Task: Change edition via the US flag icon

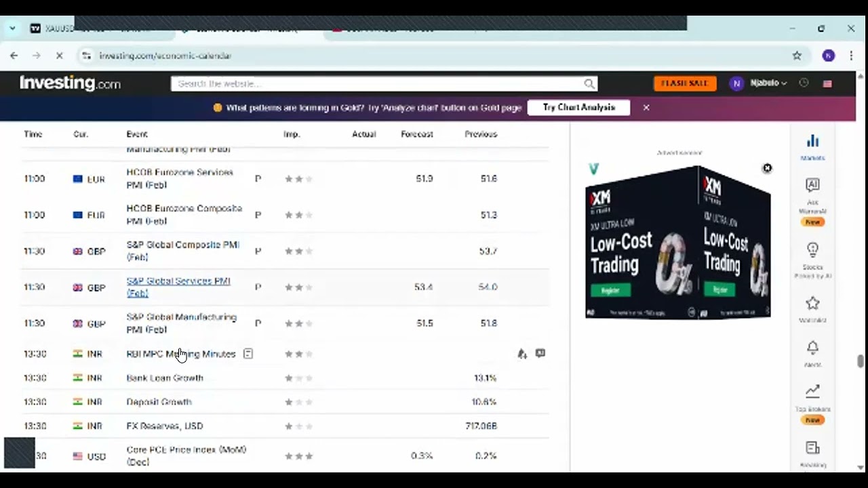Action: (827, 83)
